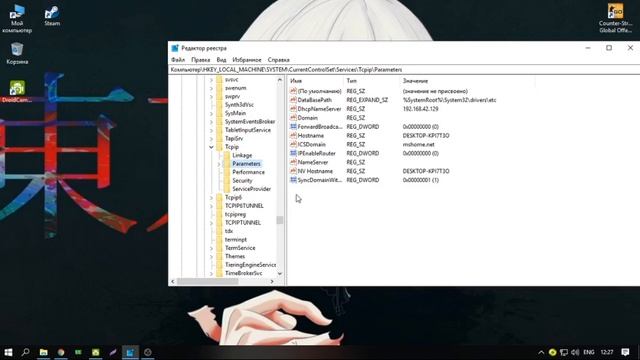The image size is (640, 360).
Task: Open the volume control in system tray
Action: click(x=575, y=352)
